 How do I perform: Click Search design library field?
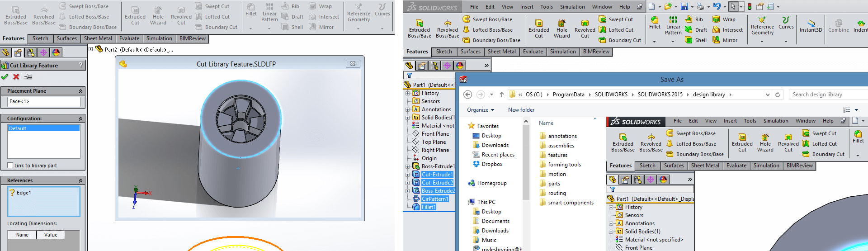[828, 95]
